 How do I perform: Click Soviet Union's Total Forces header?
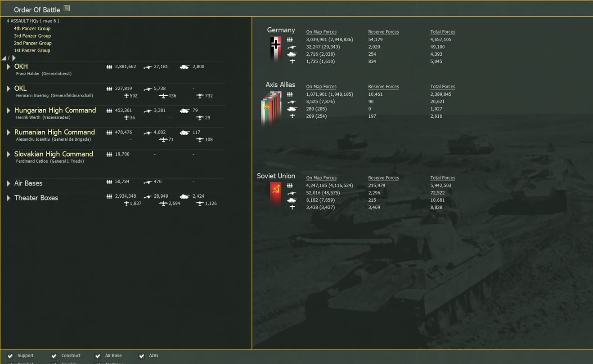click(443, 178)
